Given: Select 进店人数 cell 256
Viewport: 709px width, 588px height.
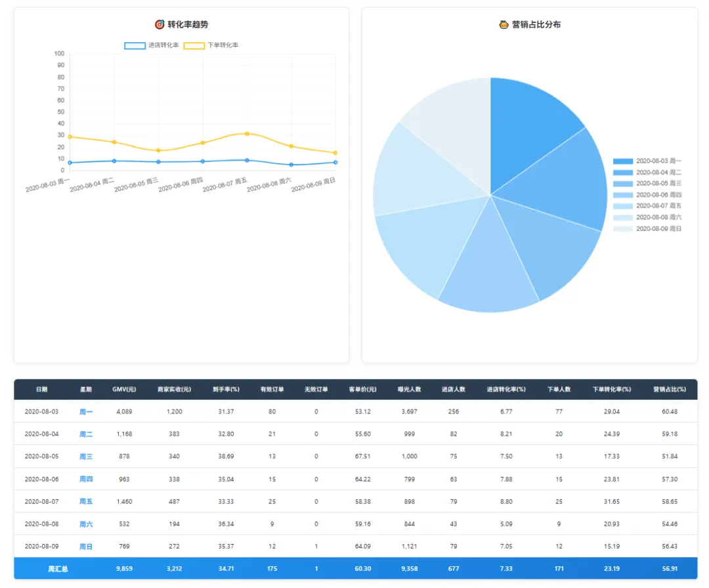Looking at the screenshot, I should click(454, 411).
